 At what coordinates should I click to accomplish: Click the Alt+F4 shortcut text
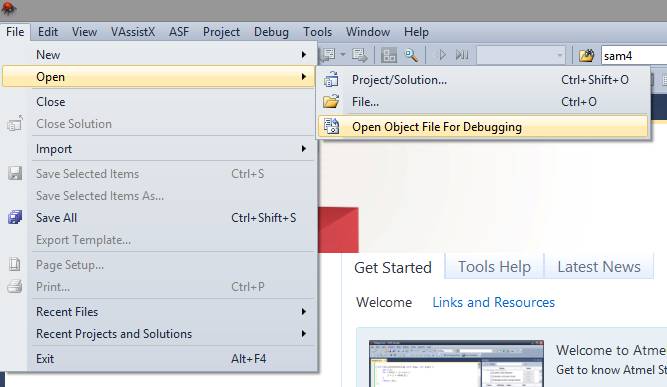tap(248, 359)
